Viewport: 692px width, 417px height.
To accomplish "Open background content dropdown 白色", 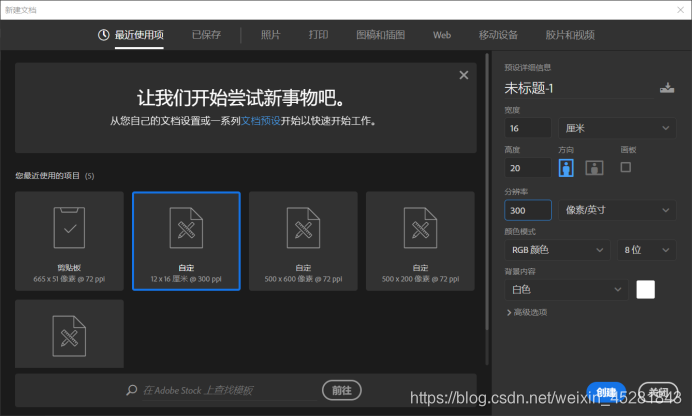I will click(566, 289).
